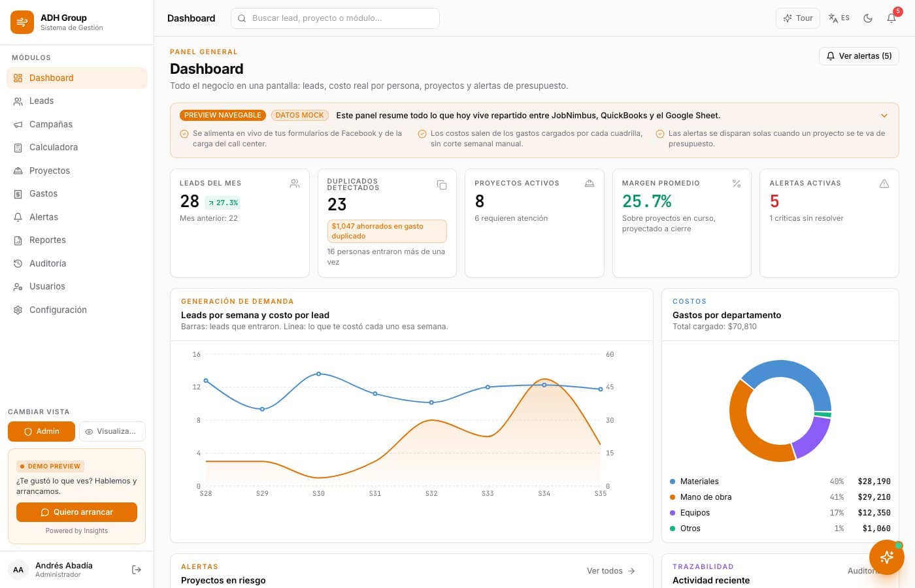The width and height of the screenshot is (915, 588).
Task: Switch to the Visualiza... view
Action: (112, 431)
